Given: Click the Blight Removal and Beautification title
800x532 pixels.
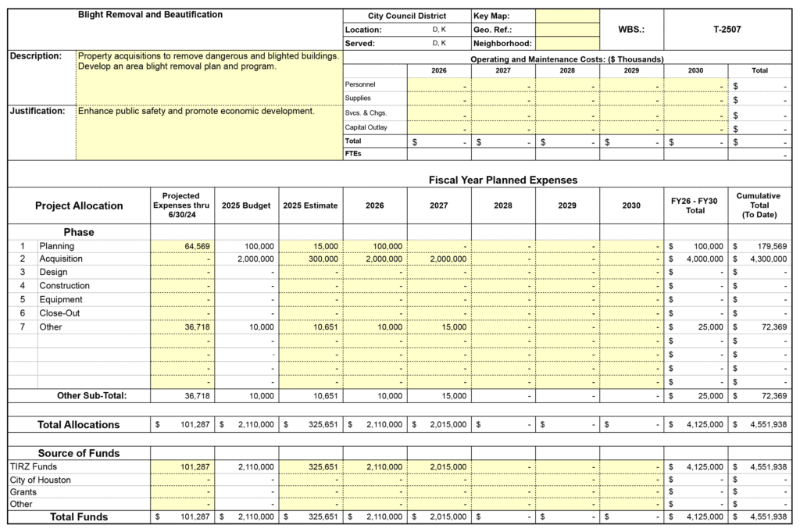Looking at the screenshot, I should 150,15.
